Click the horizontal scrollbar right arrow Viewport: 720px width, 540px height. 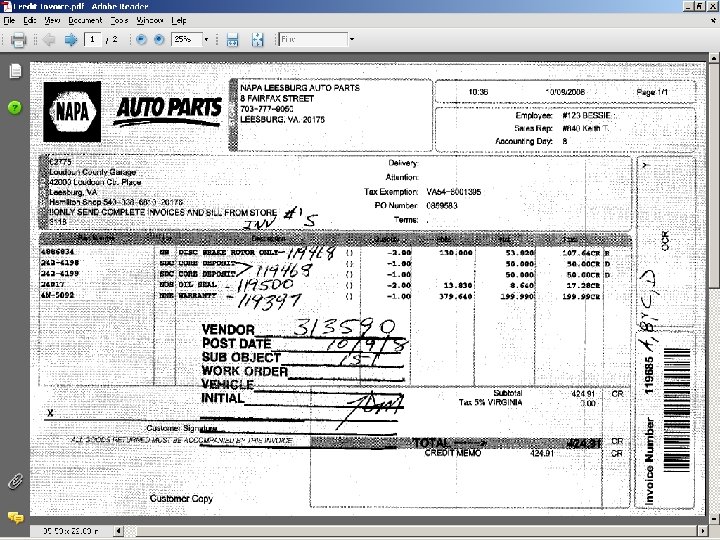(703, 531)
